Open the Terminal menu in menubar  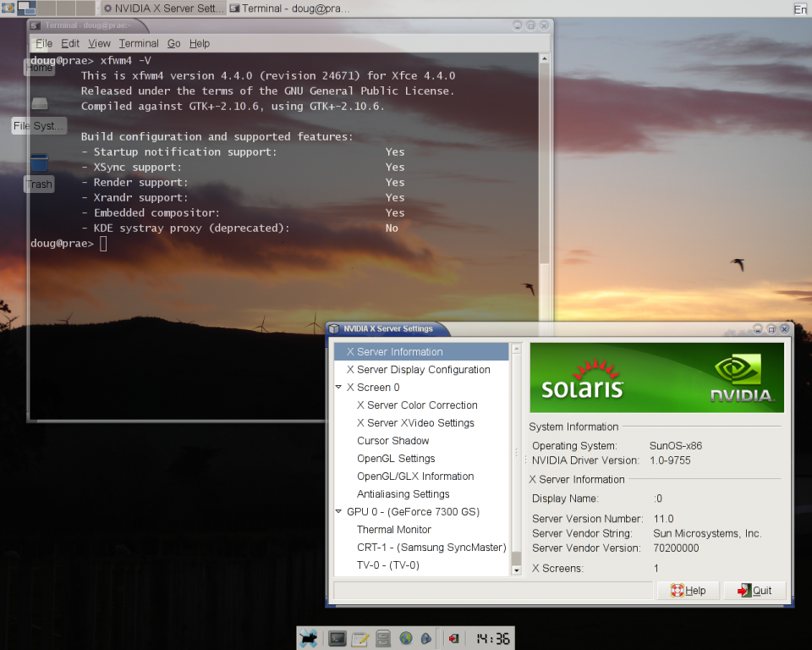pos(139,43)
